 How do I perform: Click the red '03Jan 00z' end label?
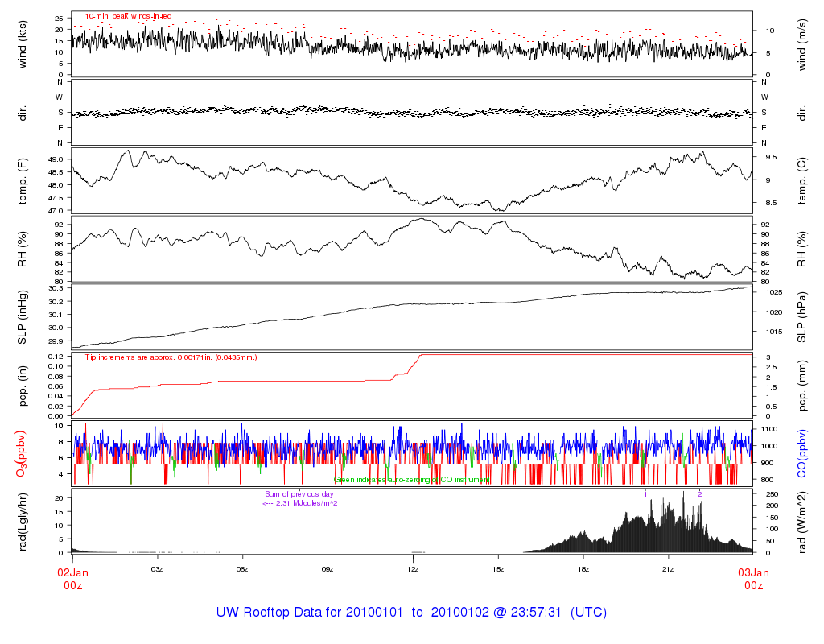(x=753, y=579)
